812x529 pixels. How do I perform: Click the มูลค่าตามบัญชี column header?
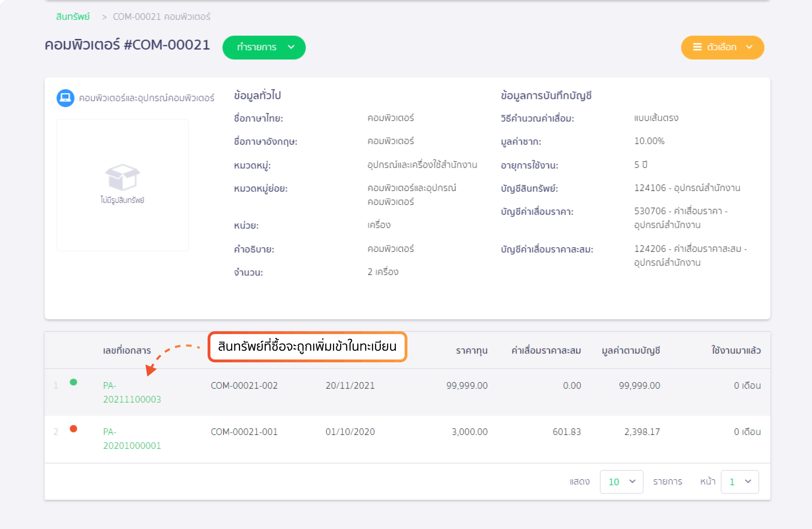coord(631,351)
